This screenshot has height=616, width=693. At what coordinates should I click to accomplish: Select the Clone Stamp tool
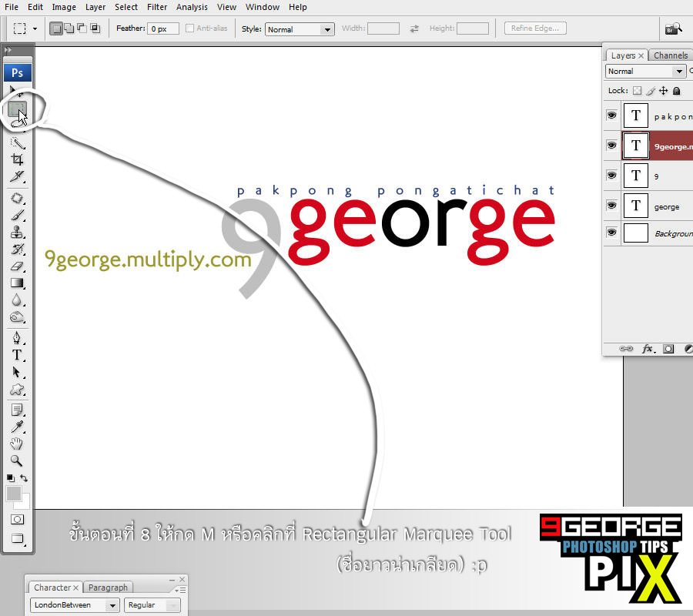[x=17, y=232]
